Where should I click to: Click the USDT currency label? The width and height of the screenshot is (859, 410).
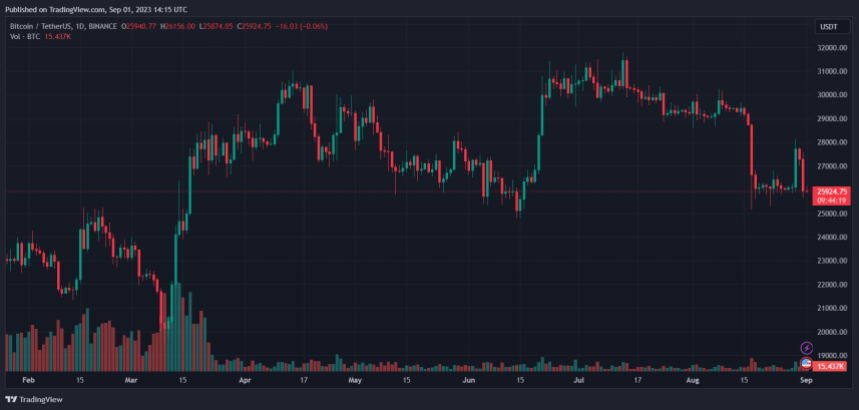pos(828,27)
